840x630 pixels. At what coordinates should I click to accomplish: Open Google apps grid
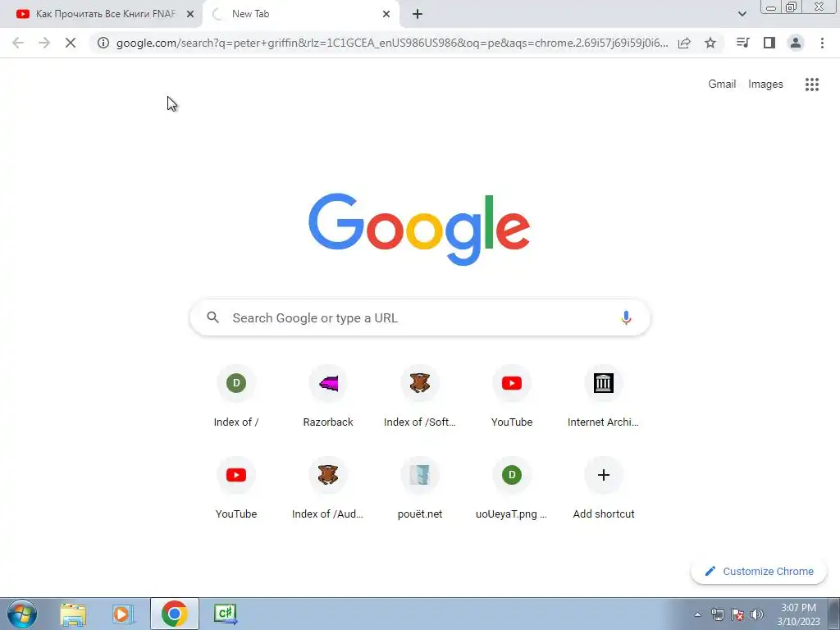tap(812, 84)
